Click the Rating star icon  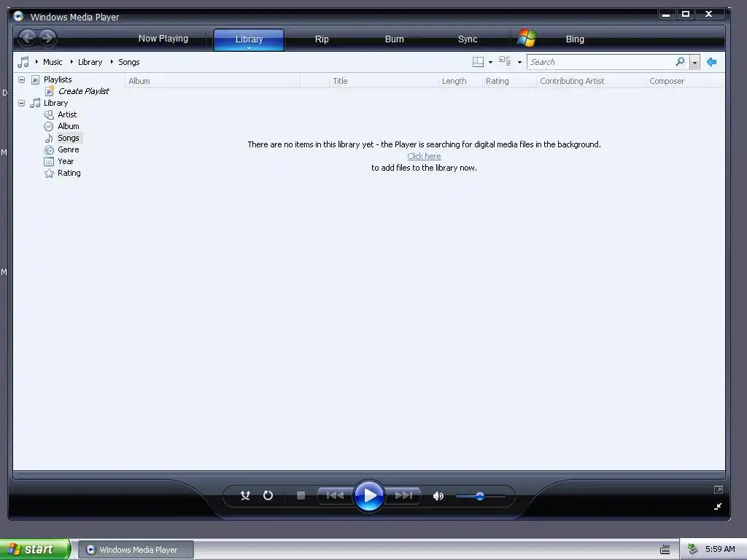[x=49, y=174]
